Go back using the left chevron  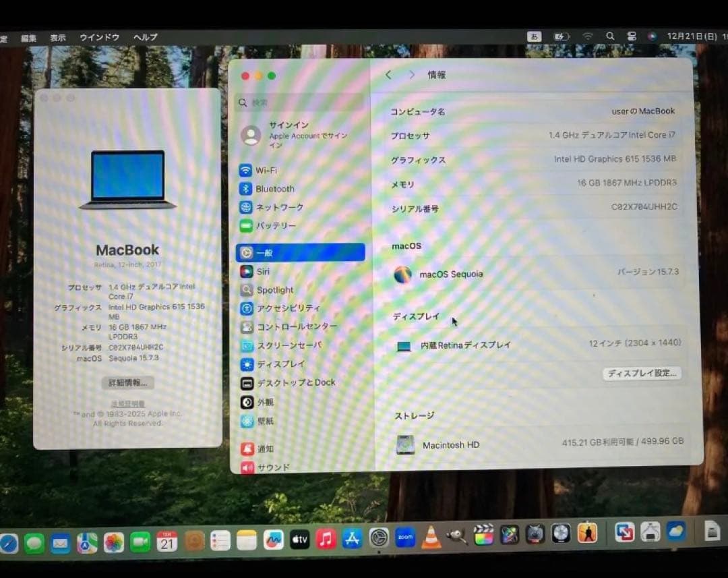coord(388,75)
